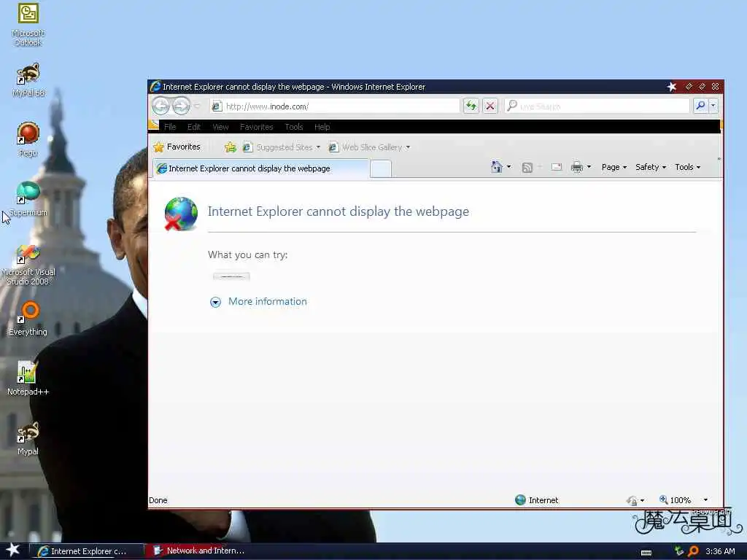
Task: Switch to Network and Internet taskbar button
Action: tap(200, 551)
